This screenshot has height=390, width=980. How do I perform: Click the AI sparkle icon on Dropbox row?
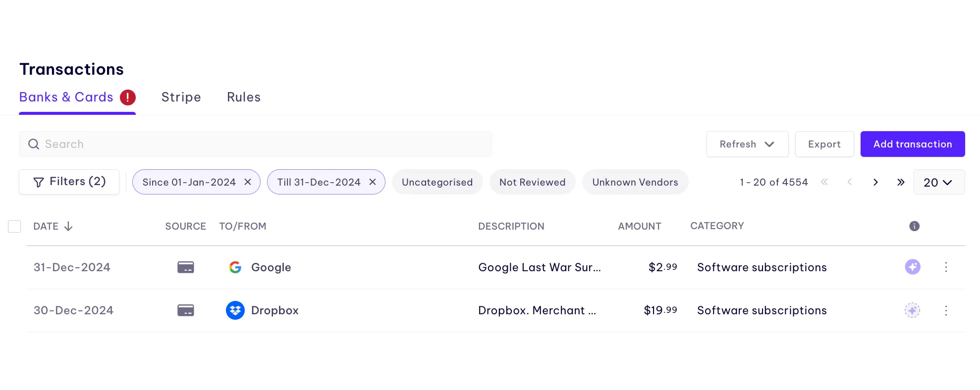[912, 310]
